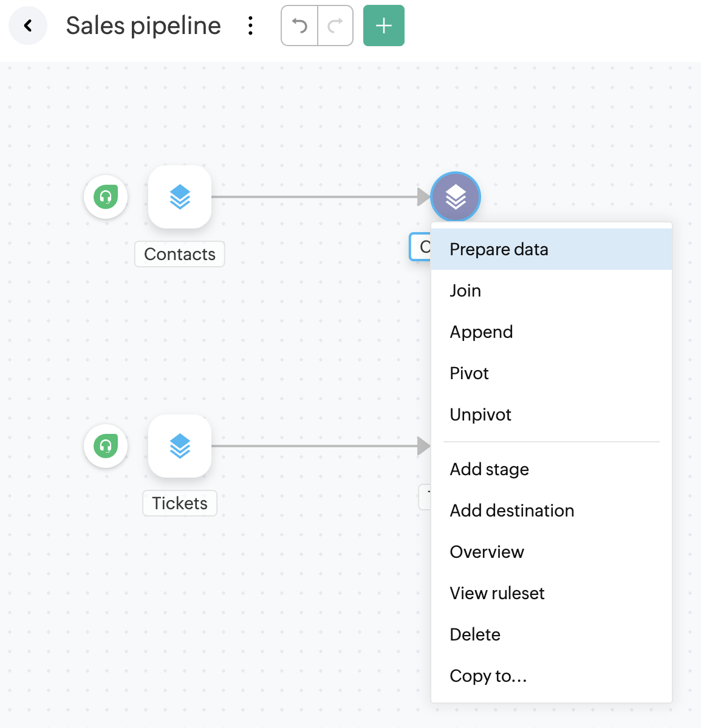The width and height of the screenshot is (701, 728).
Task: Click the redo arrow button
Action: (335, 26)
